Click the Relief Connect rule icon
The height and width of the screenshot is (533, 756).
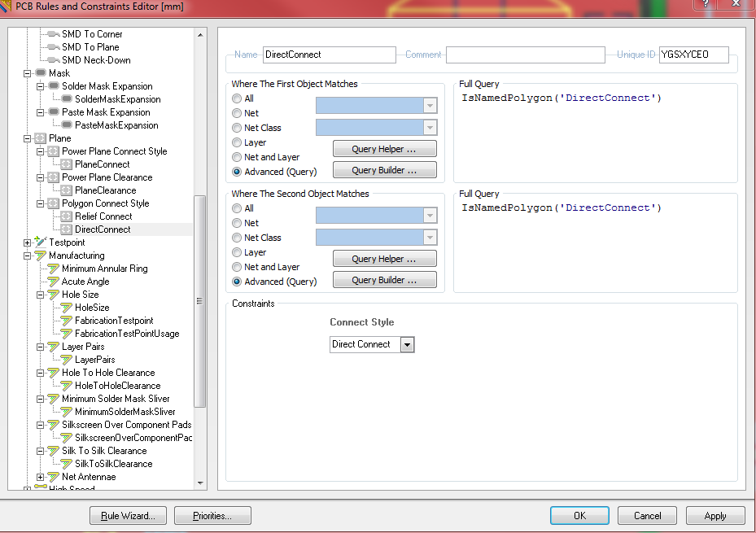pyautogui.click(x=67, y=216)
